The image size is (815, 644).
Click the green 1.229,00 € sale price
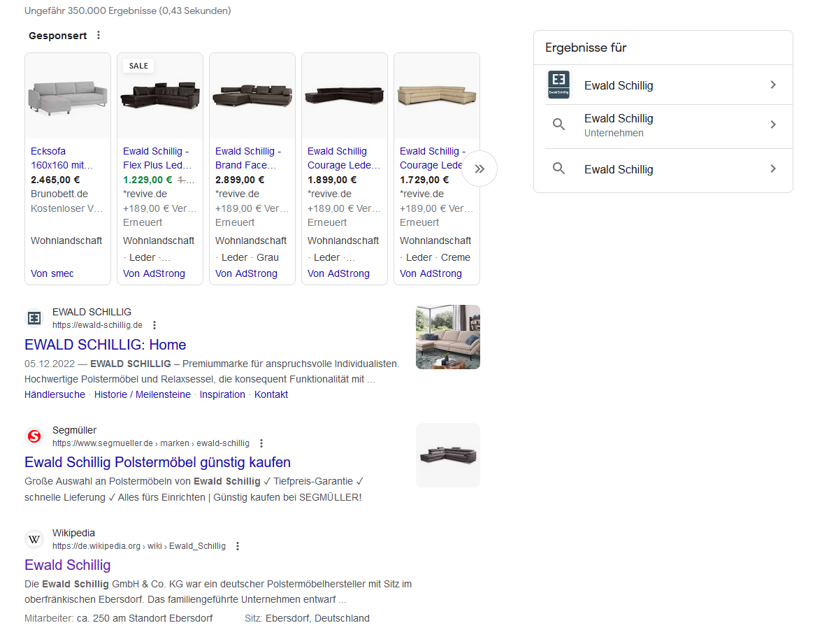pyautogui.click(x=147, y=180)
